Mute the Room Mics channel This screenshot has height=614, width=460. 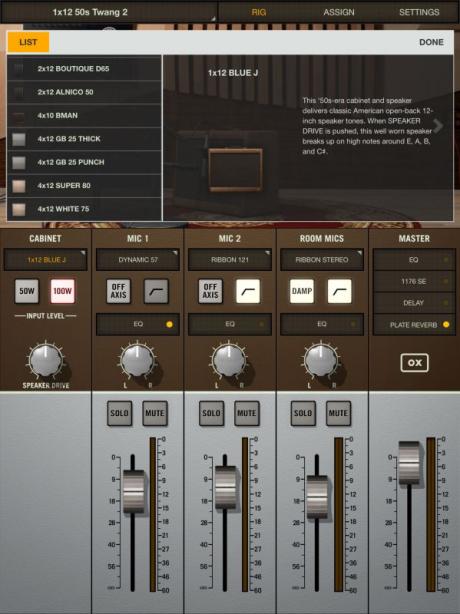coord(338,413)
